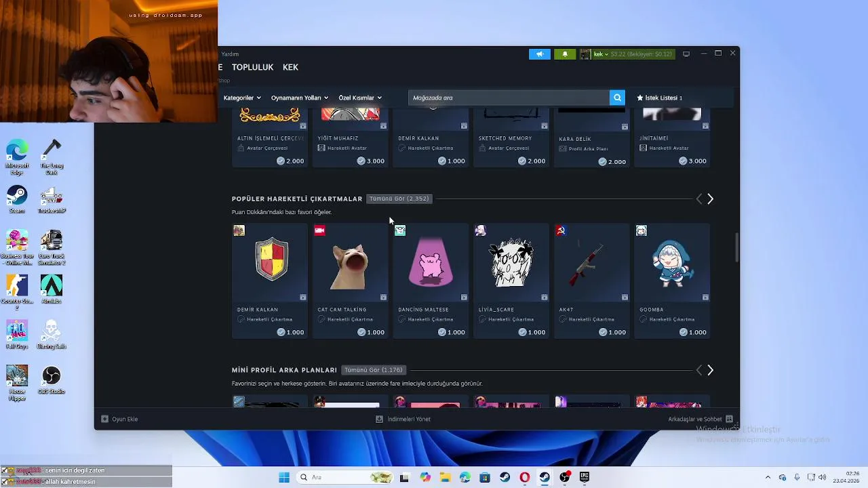Open File Explorer from taskbar
868x488 pixels.
pos(445,477)
